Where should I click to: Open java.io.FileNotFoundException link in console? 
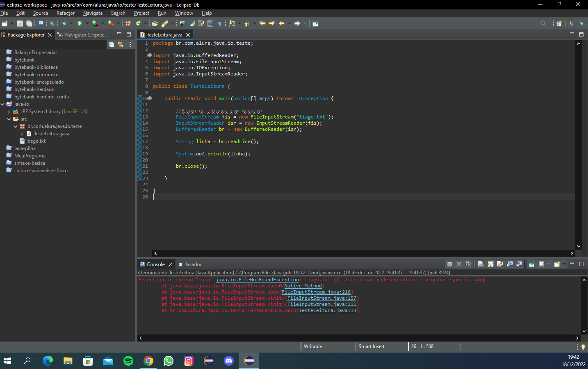[258, 280]
